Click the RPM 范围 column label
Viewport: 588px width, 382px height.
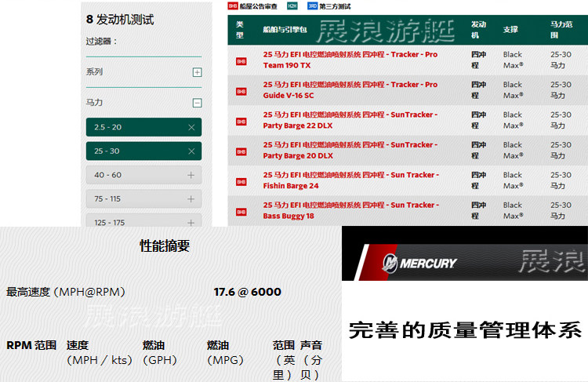(31, 345)
